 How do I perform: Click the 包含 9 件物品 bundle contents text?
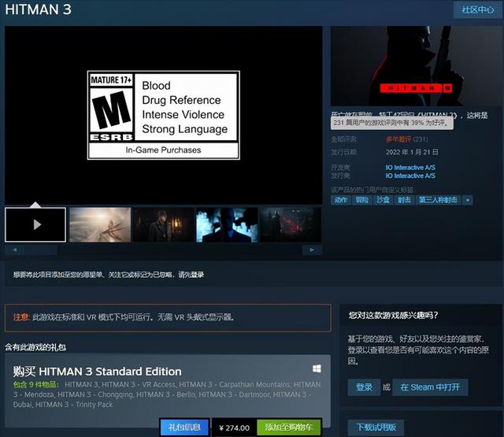[36, 384]
